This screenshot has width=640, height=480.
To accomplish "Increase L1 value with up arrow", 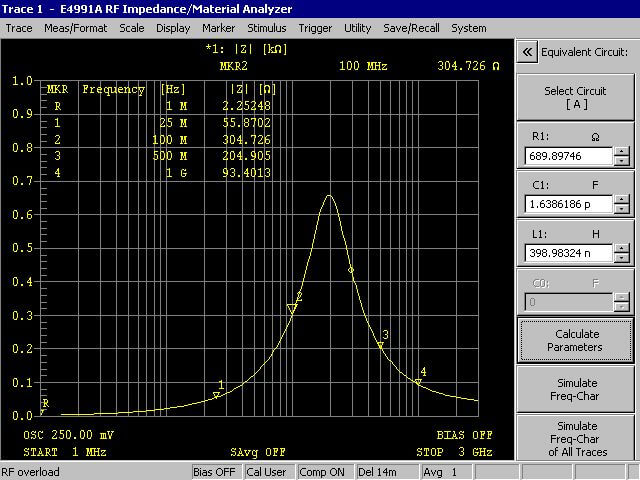I will point(622,249).
